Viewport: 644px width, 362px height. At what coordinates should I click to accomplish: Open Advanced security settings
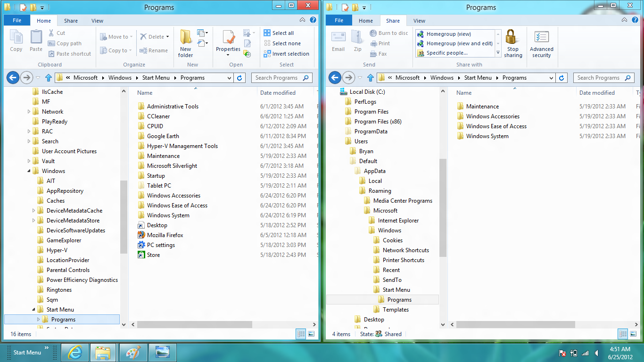(541, 43)
